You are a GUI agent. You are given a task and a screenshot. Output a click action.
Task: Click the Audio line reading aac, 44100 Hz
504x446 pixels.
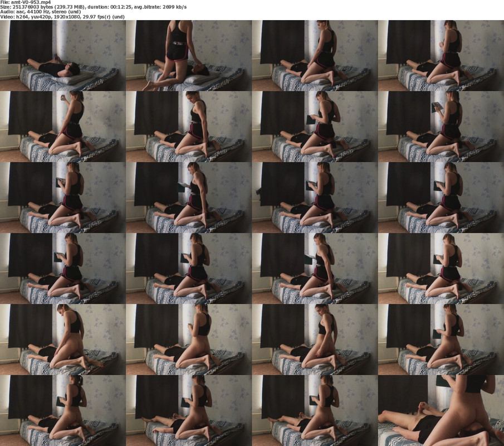40,12
